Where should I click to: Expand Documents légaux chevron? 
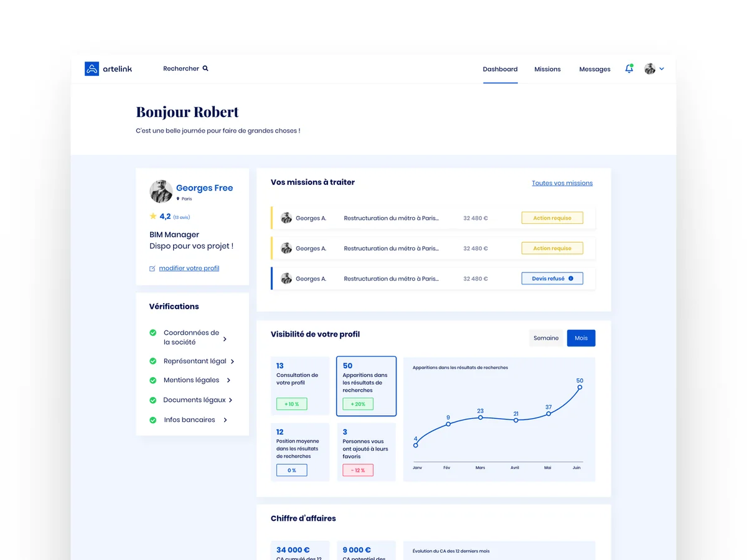coord(230,400)
